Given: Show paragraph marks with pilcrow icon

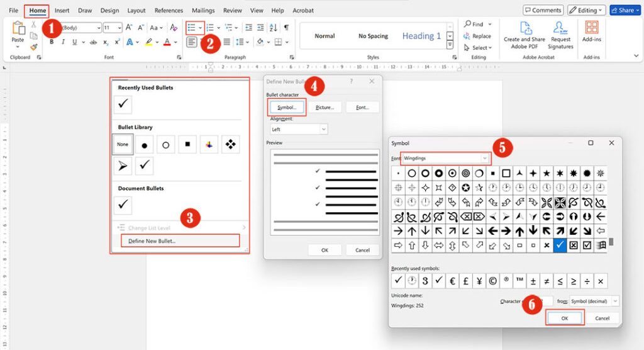Looking at the screenshot, I should tap(286, 28).
